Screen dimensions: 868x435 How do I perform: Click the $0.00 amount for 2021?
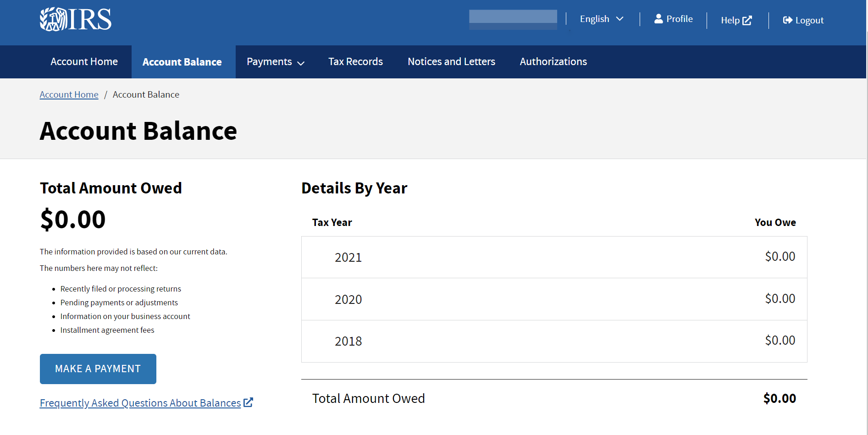point(780,256)
